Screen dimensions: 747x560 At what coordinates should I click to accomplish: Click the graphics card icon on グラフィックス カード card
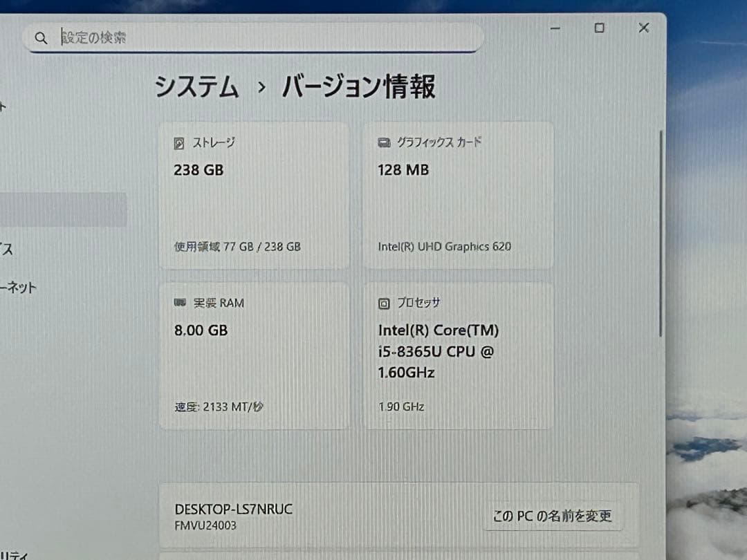click(x=385, y=142)
